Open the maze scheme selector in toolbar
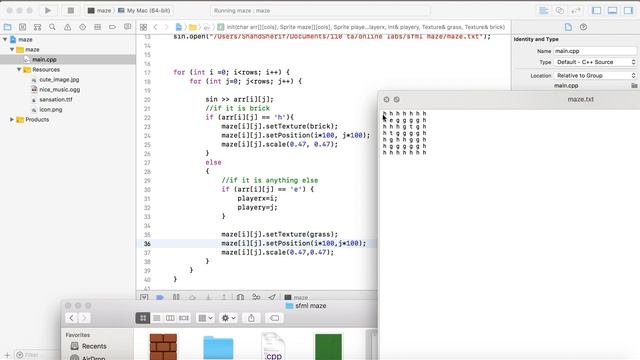Image resolution: width=640 pixels, height=360 pixels. 100,11
